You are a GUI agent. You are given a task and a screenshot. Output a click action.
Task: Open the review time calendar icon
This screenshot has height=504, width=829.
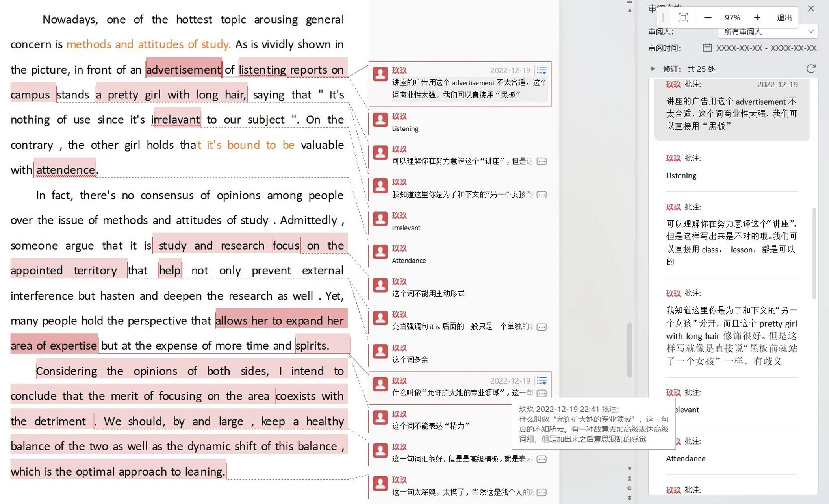click(707, 48)
